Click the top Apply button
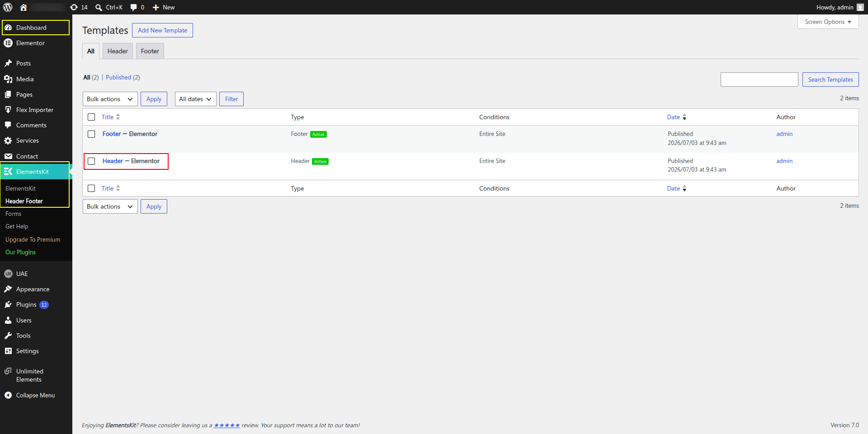The height and width of the screenshot is (434, 868). coord(154,99)
